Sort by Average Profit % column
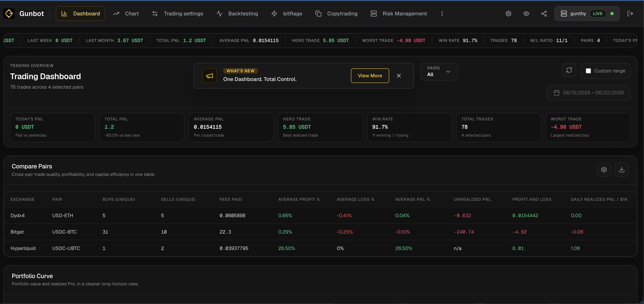This screenshot has height=304, width=644. (299, 199)
